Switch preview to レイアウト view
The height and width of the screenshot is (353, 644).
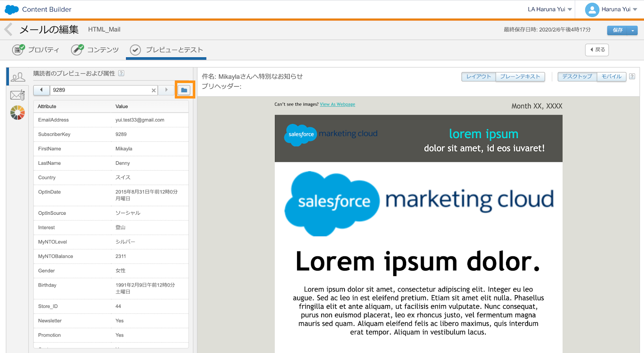[x=479, y=77]
